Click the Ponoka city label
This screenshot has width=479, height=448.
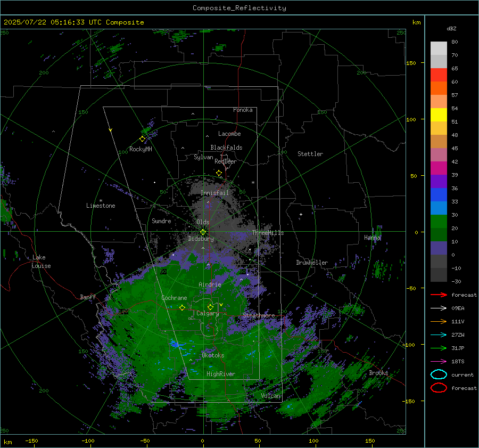pos(243,110)
